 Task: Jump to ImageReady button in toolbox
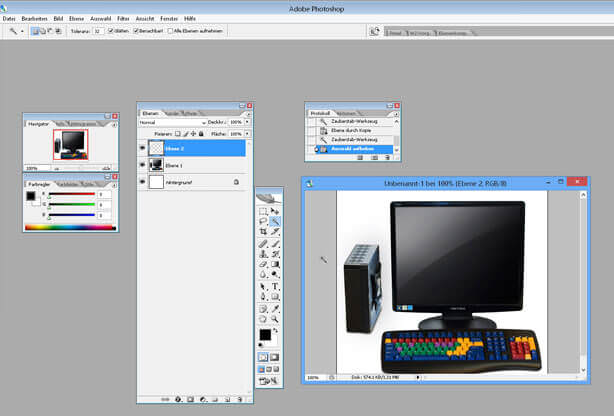coord(268,381)
